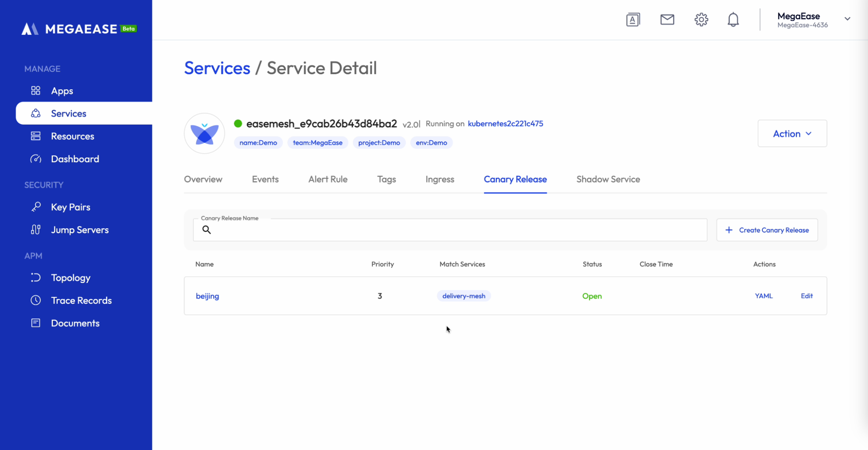Open Key Pairs in the sidebar menu
The height and width of the screenshot is (450, 868).
[70, 207]
